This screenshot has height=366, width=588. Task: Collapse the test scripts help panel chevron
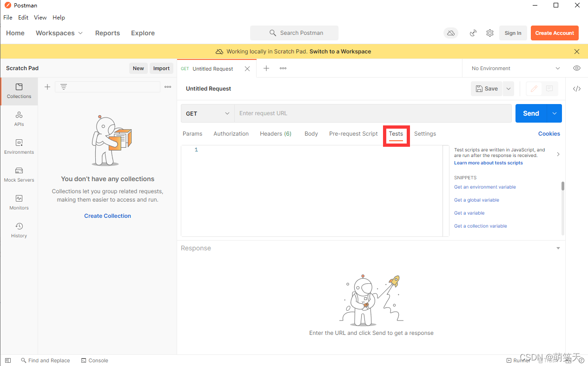558,154
